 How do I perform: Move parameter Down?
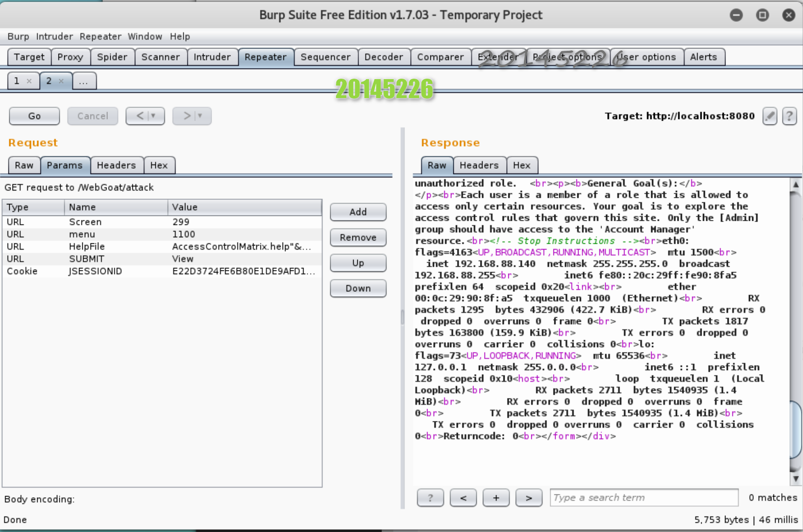358,288
